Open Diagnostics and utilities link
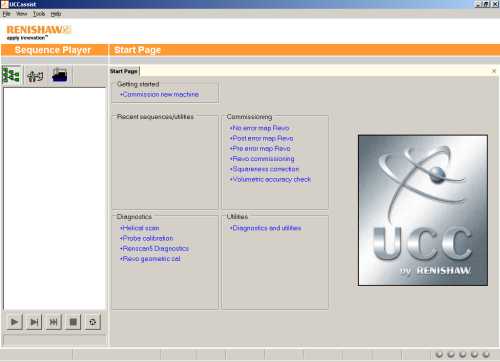This screenshot has width=500, height=362. 265,228
